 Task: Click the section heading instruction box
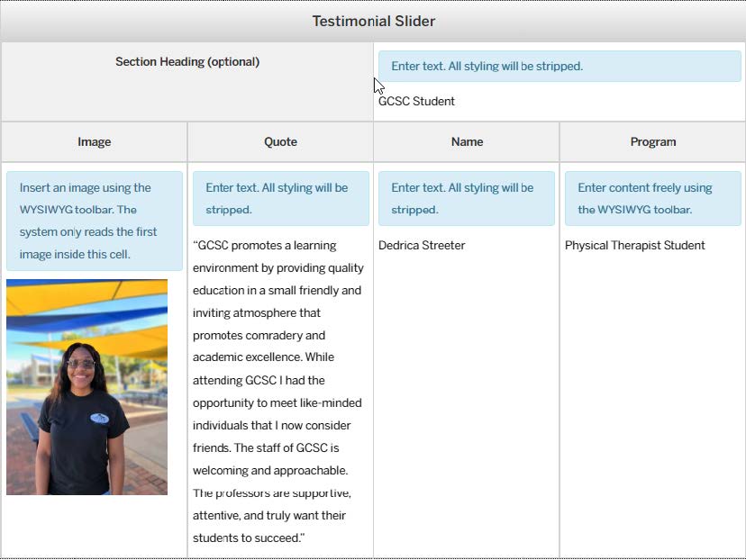pyautogui.click(x=558, y=66)
